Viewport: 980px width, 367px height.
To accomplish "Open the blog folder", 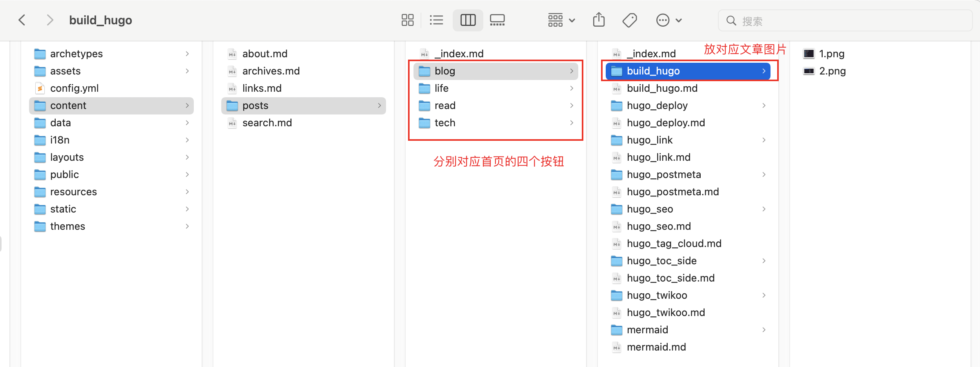I will [x=445, y=71].
